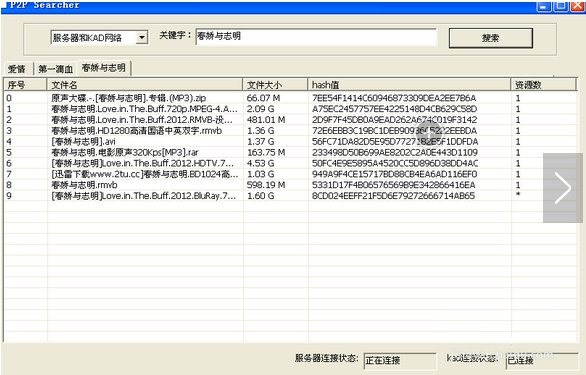This screenshot has width=586, height=375.
Task: Click sequence number 0 cell
Action: point(9,98)
